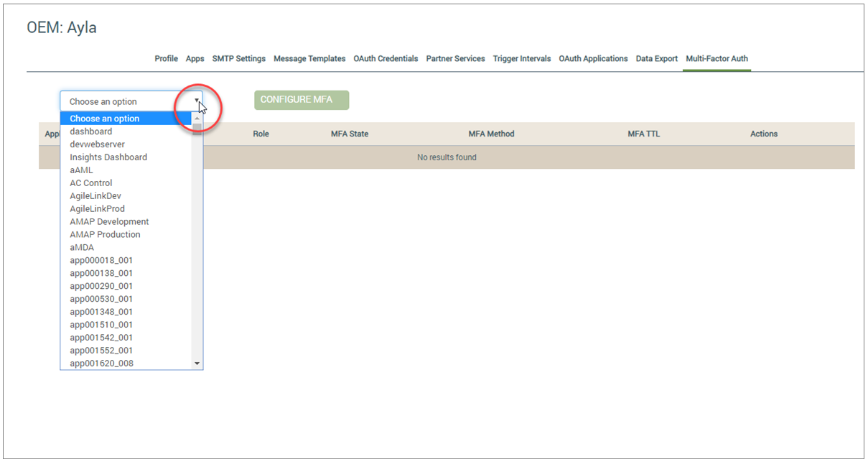Viewport: 868px width, 462px height.
Task: Click the dropdown list scroll-down arrow
Action: tap(197, 364)
